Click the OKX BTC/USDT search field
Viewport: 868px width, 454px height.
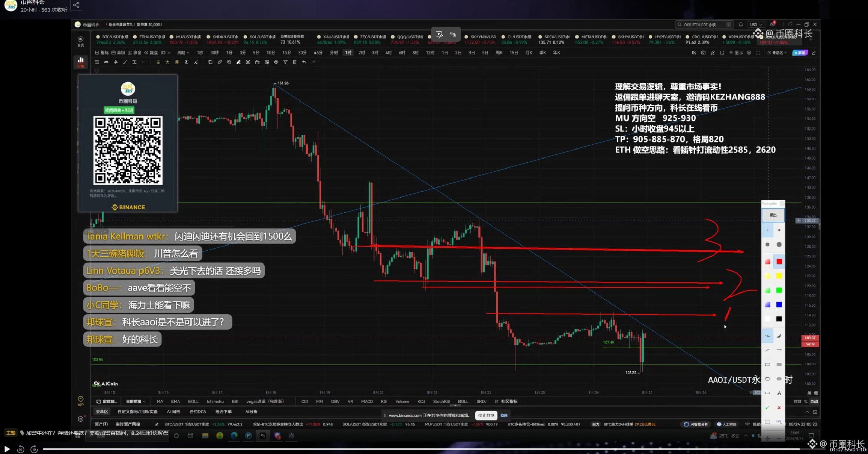[x=704, y=24]
